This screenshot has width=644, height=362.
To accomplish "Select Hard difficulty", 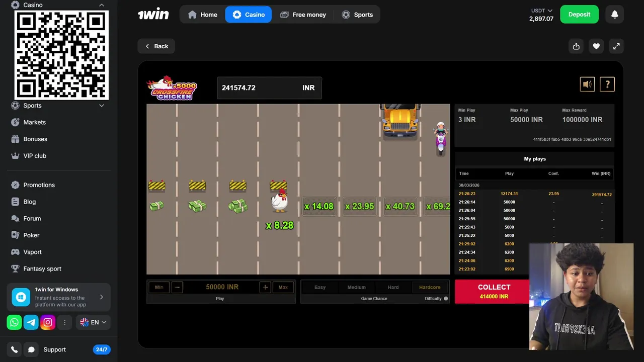I will [x=393, y=288].
